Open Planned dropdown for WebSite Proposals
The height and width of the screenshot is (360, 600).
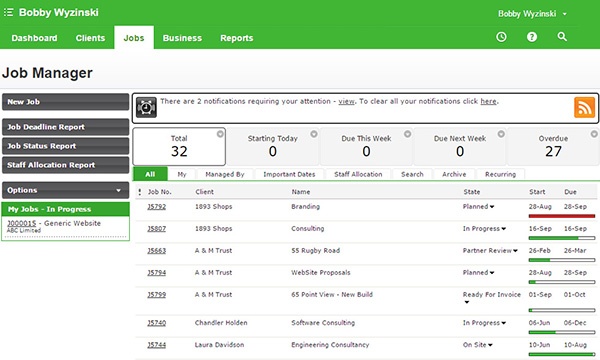click(x=492, y=273)
